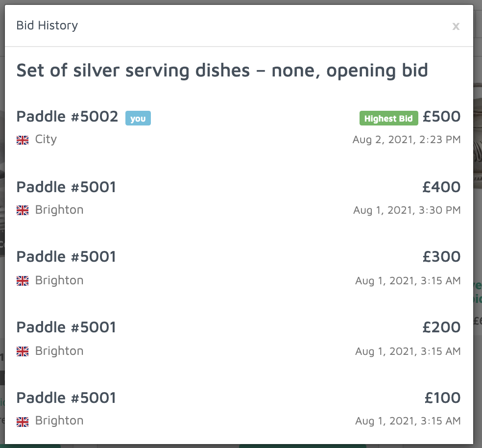Click the Aug 2, 2021, 2:23 PM timestamp

click(406, 140)
